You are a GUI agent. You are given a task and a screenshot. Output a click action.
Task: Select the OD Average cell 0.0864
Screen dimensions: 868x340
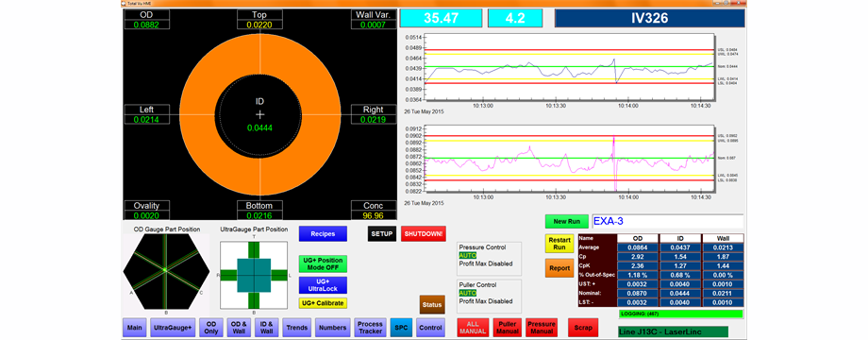(638, 247)
